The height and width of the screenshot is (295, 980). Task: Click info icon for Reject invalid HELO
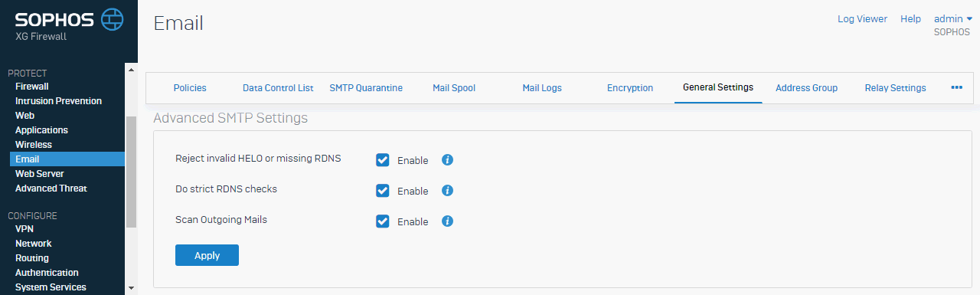449,160
